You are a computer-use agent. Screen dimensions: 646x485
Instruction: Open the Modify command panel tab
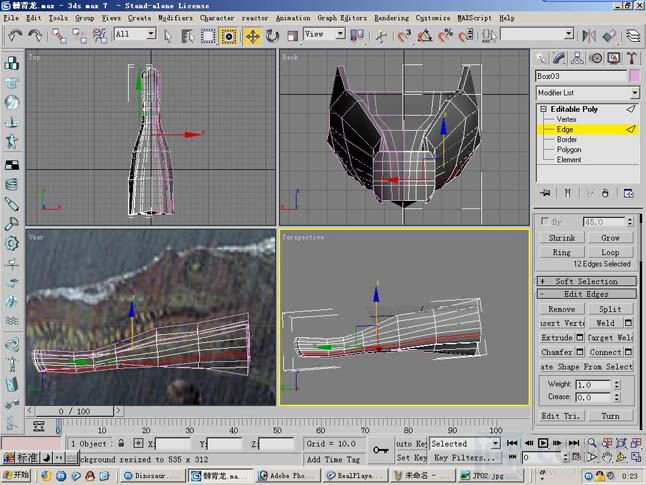coord(559,59)
